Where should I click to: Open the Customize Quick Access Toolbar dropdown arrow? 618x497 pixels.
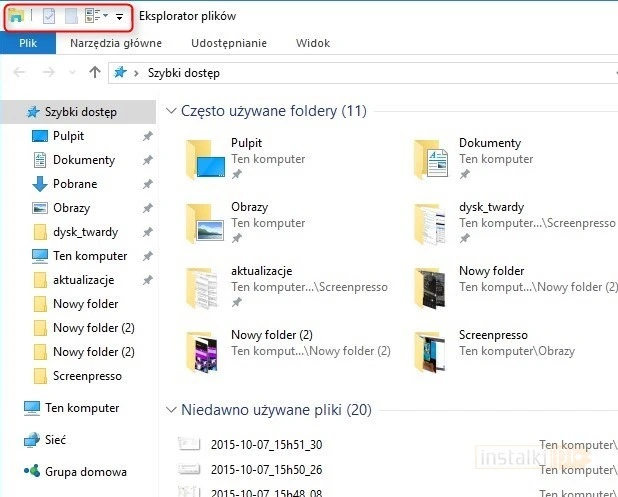(120, 17)
